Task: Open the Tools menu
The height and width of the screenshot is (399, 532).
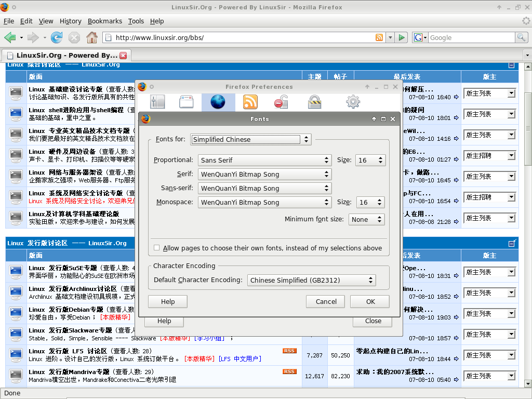Action: coord(136,21)
